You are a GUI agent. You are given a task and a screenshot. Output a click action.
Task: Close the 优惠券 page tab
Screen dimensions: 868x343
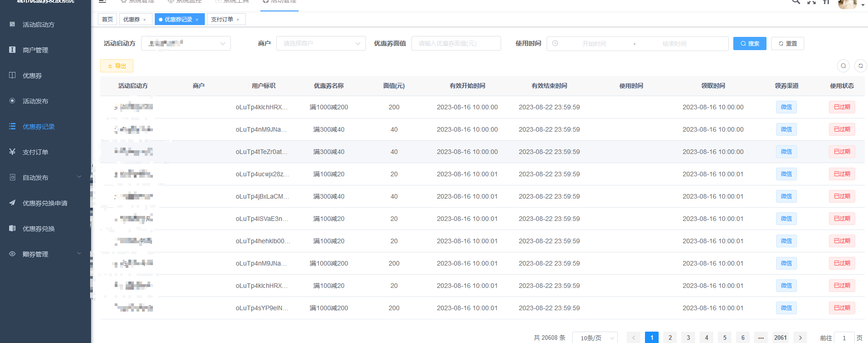145,20
